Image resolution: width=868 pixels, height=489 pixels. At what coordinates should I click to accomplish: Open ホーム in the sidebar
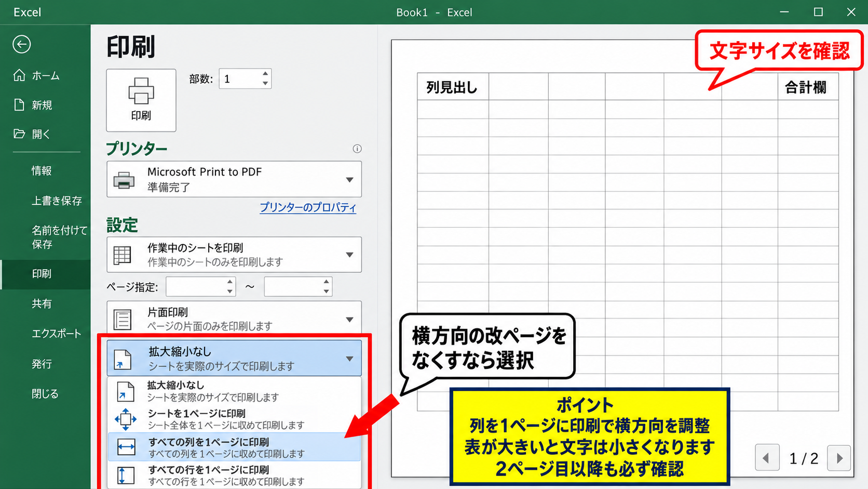click(x=45, y=76)
